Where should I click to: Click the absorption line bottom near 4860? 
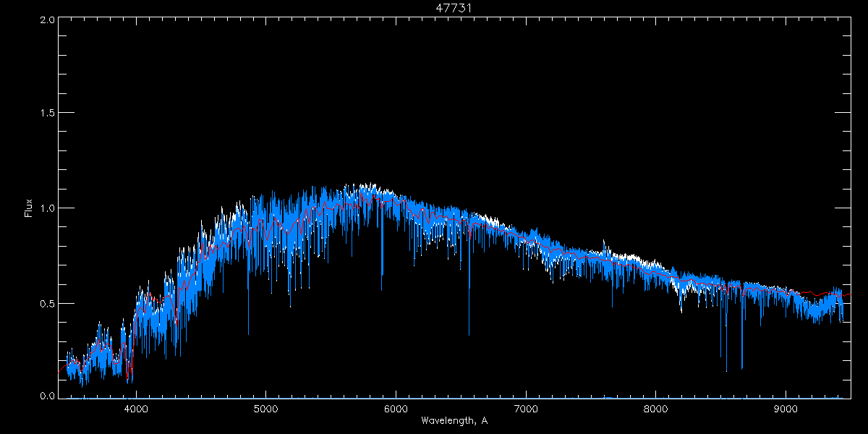[248, 333]
